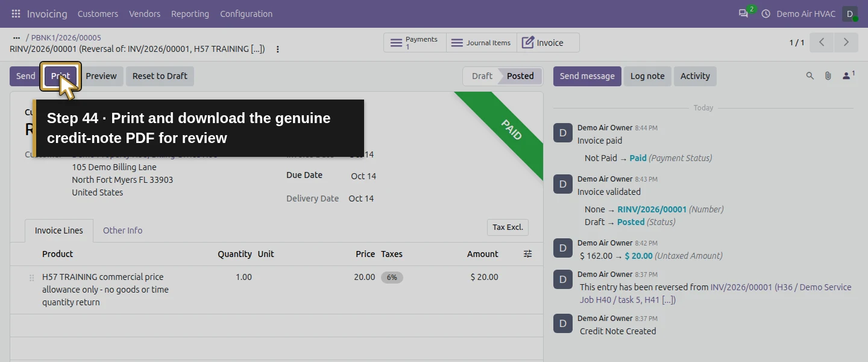Click the Activity button
The width and height of the screenshot is (868, 362).
pyautogui.click(x=695, y=76)
